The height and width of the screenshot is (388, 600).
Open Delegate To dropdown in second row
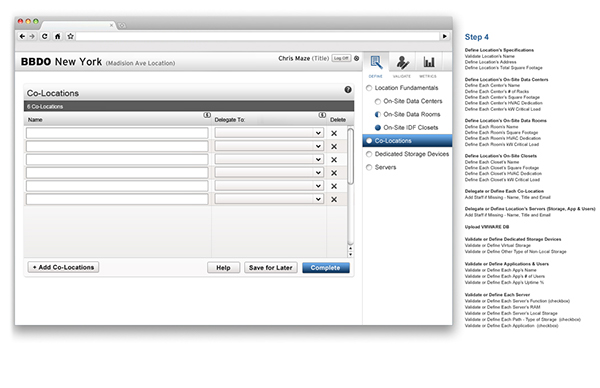coord(269,146)
